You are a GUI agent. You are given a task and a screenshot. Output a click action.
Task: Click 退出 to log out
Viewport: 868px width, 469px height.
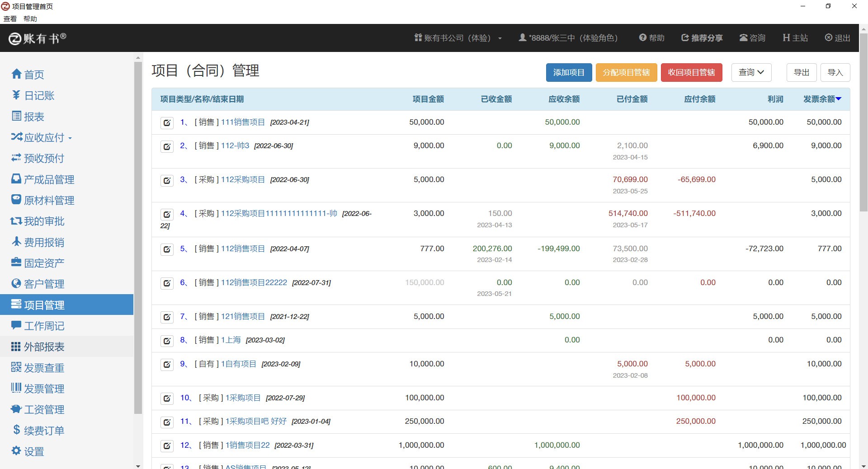pyautogui.click(x=838, y=38)
